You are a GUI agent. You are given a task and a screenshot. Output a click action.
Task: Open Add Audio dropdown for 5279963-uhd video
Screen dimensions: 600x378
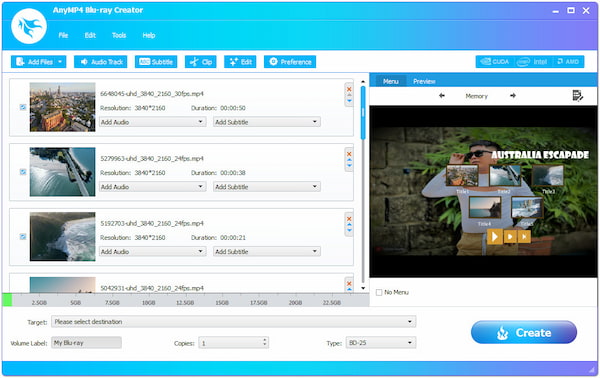152,187
